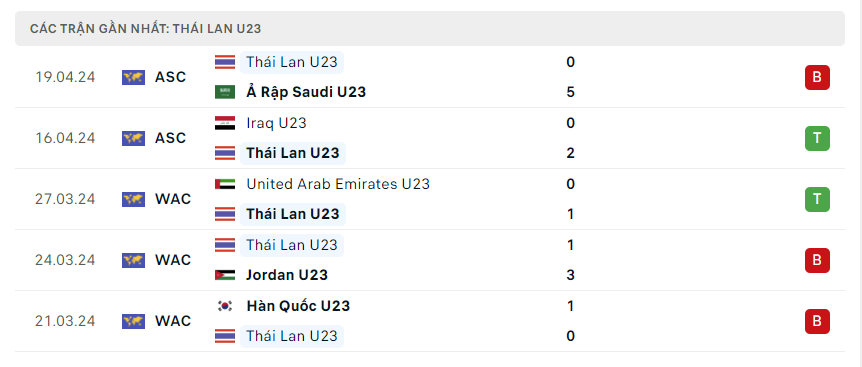Click the Iraq U23 flag icon
Screen dimensions: 862x367
tap(225, 123)
